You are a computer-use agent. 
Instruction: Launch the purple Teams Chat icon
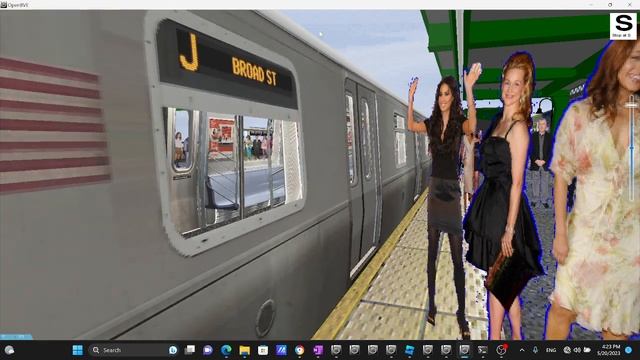pyautogui.click(x=208, y=350)
